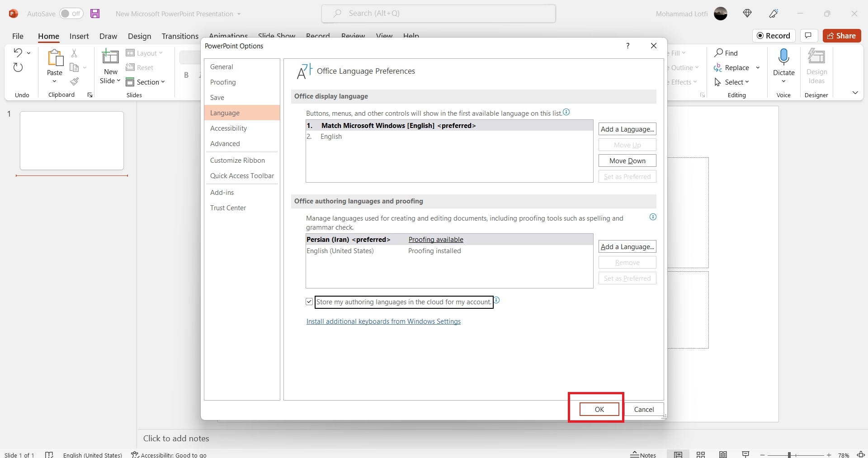
Task: Select Advanced in options sidebar
Action: (242, 144)
